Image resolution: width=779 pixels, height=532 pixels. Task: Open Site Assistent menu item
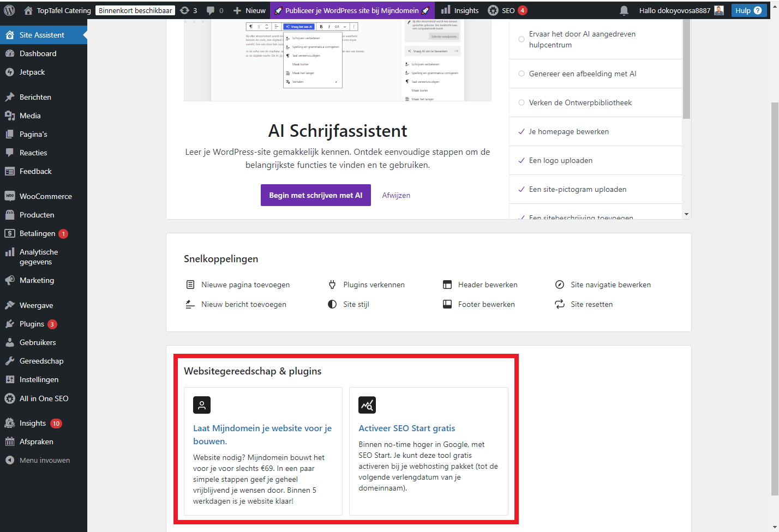click(x=44, y=35)
